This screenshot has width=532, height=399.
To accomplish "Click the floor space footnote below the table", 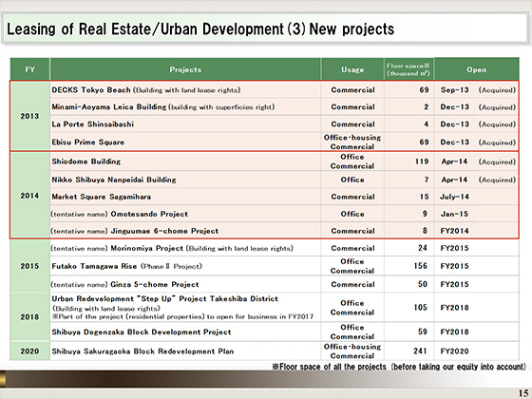I will (399, 367).
